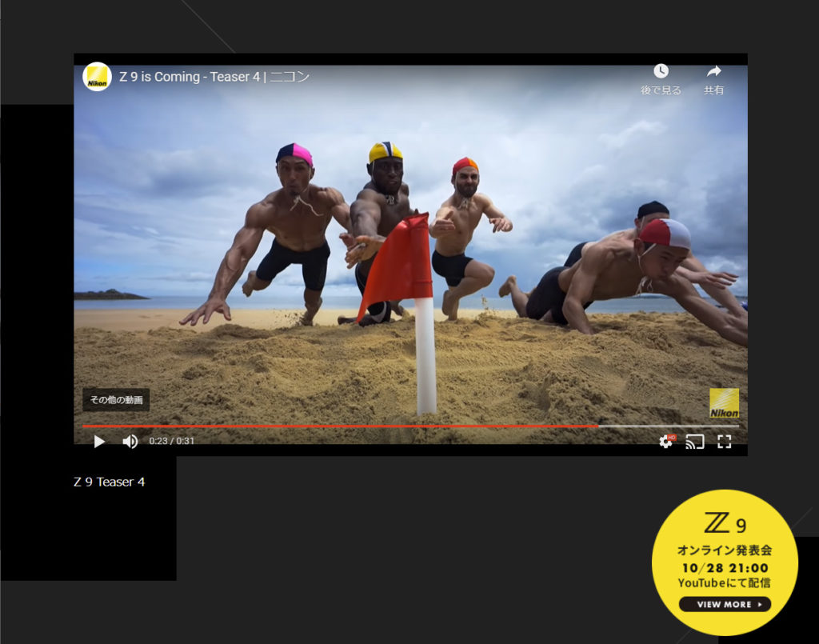Seek to the unplayed gray end of timeline

[672, 426]
